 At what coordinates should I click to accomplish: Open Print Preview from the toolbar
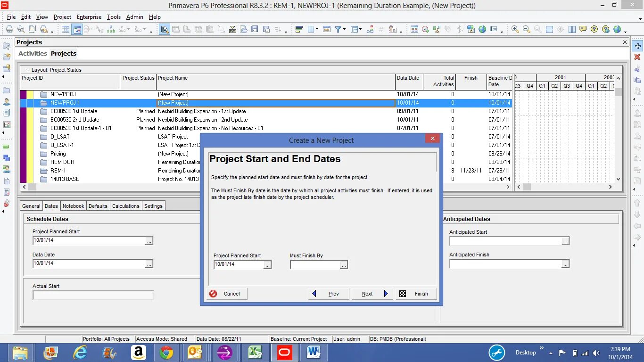click(x=21, y=29)
